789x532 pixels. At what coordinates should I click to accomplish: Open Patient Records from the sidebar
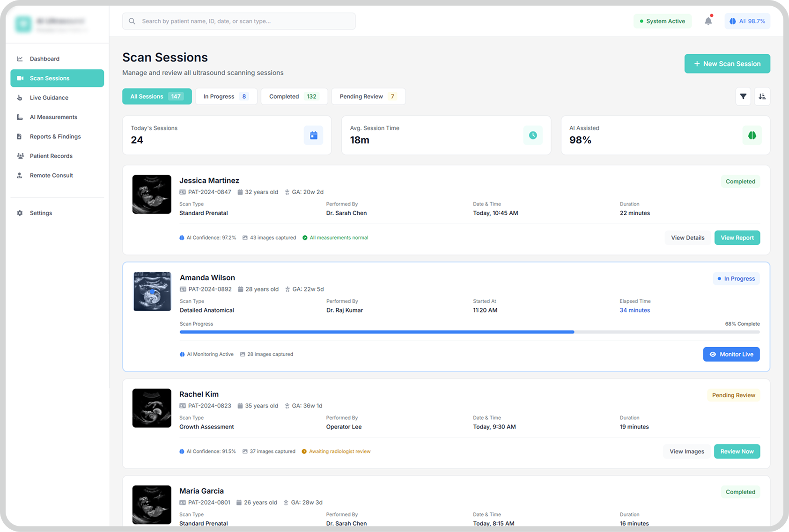(57, 156)
